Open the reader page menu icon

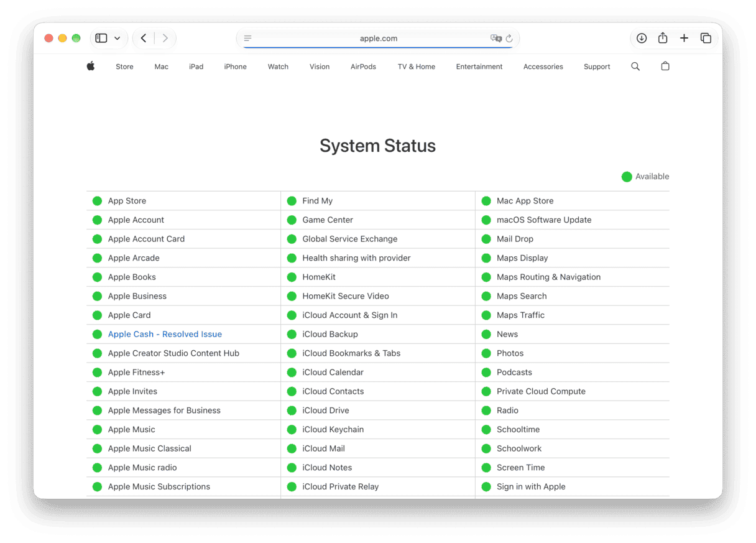(247, 39)
